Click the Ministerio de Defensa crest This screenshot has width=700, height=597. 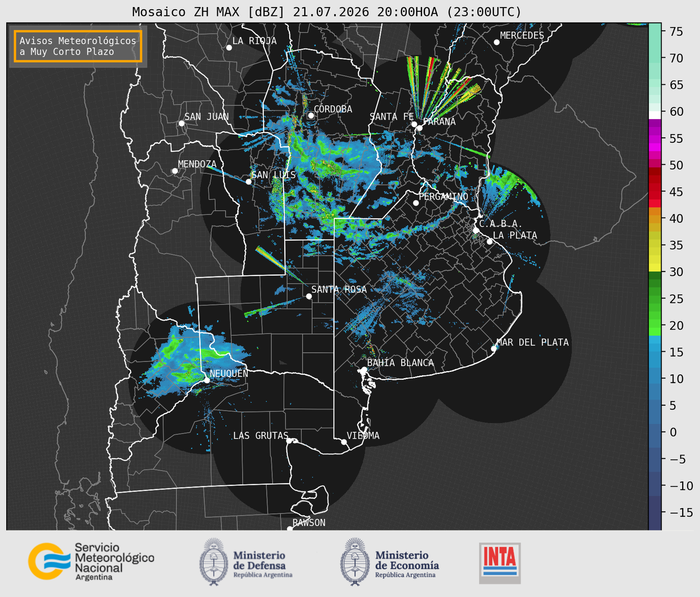coord(214,562)
